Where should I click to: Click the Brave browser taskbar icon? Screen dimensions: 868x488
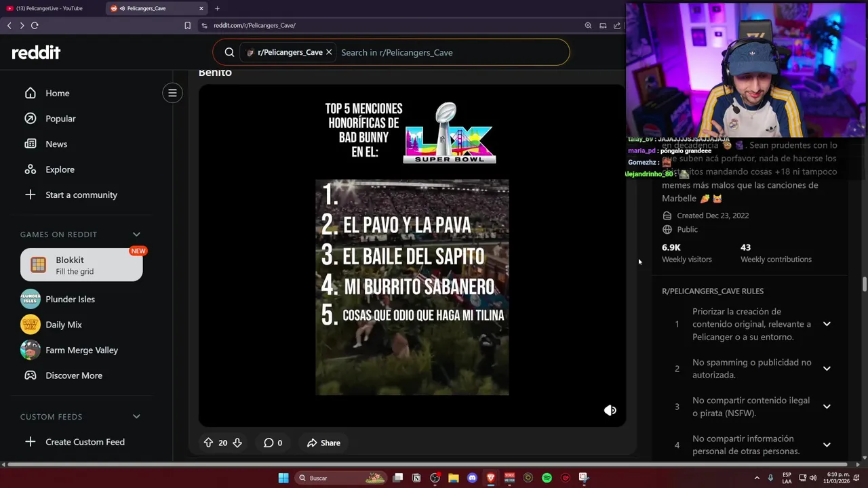click(491, 478)
